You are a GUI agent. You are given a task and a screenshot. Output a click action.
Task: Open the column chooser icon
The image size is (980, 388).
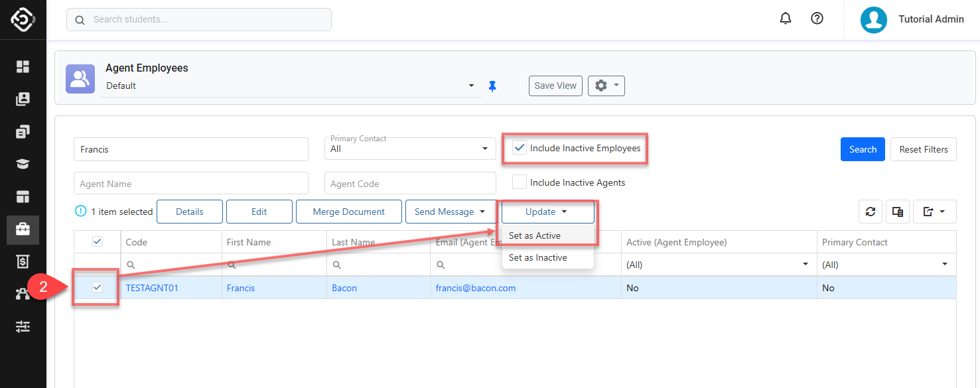[x=897, y=212]
